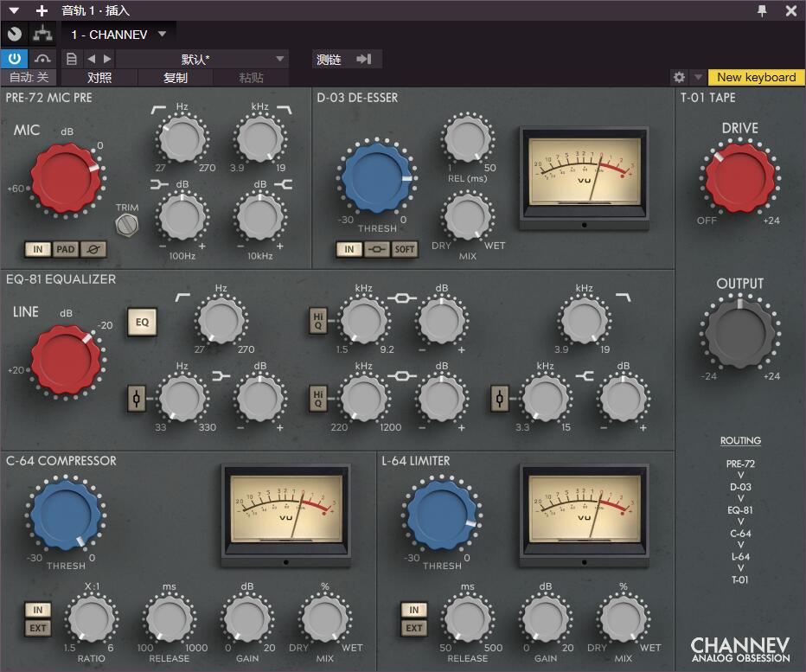Toggle upper Hi Q button

pos(318,321)
